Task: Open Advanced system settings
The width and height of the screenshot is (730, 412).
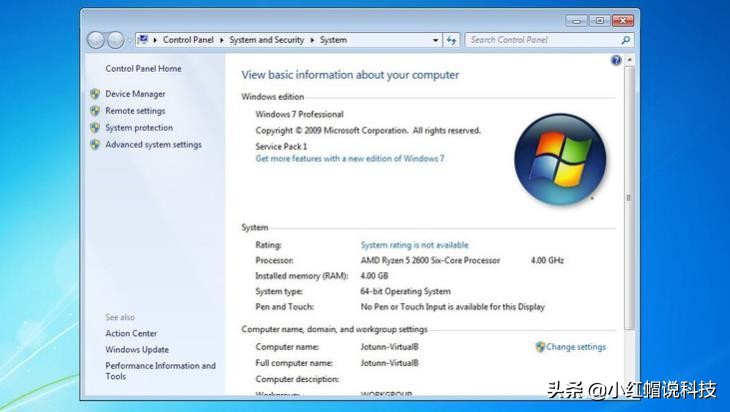Action: tap(153, 144)
